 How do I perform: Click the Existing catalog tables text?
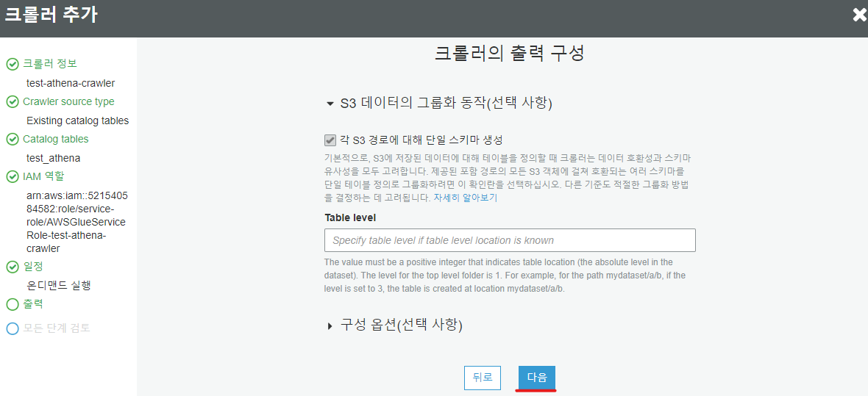[x=77, y=120]
